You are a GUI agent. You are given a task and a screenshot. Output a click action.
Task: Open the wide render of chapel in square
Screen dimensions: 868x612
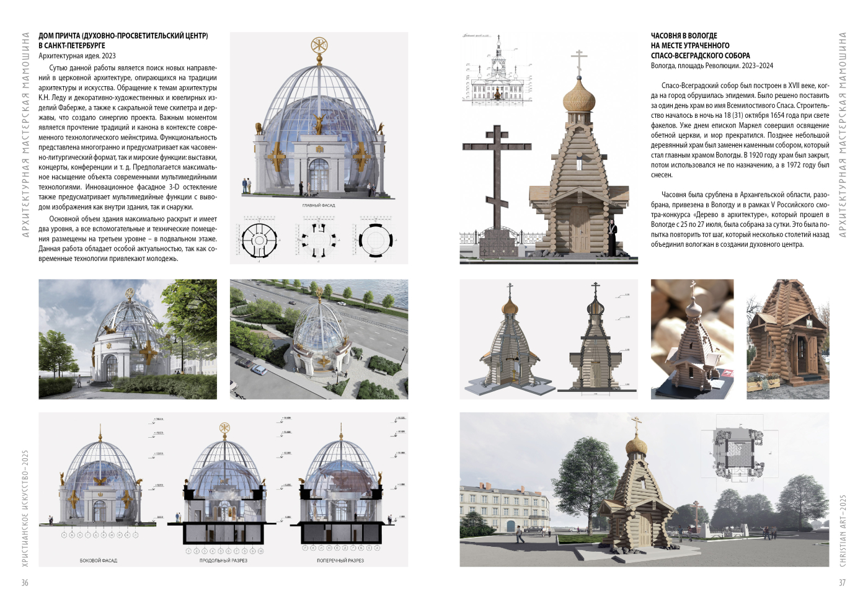(644, 490)
